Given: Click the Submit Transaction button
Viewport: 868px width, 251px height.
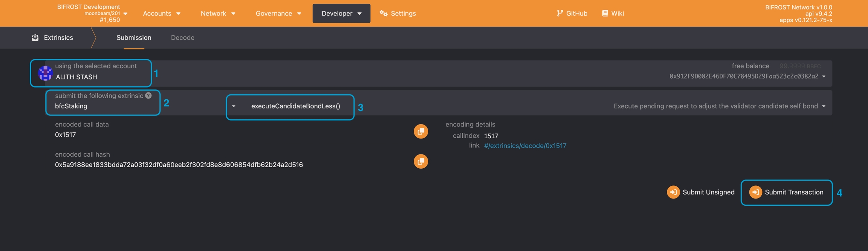Looking at the screenshot, I should pyautogui.click(x=787, y=192).
